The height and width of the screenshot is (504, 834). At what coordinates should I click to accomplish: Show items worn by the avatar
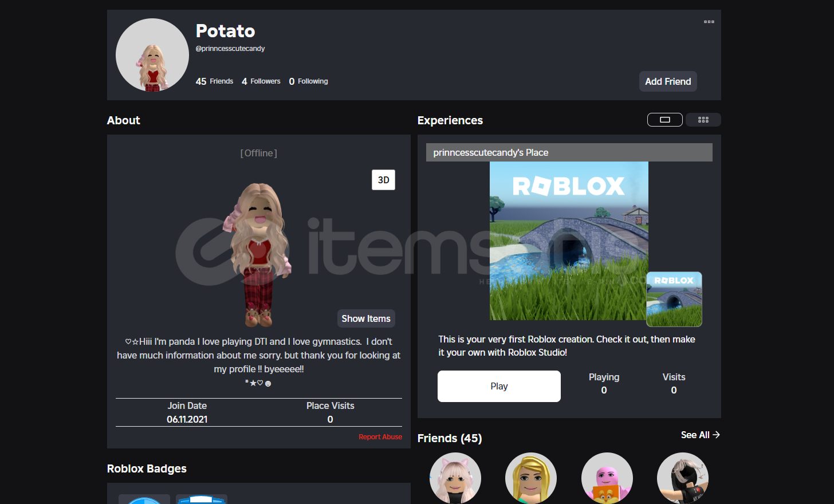pos(366,318)
